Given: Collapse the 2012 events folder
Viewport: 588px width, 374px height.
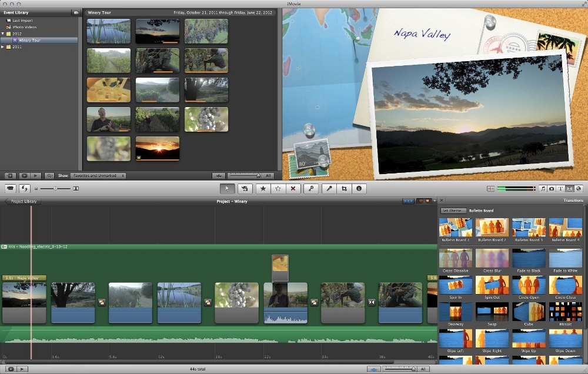Looking at the screenshot, I should tap(3, 34).
